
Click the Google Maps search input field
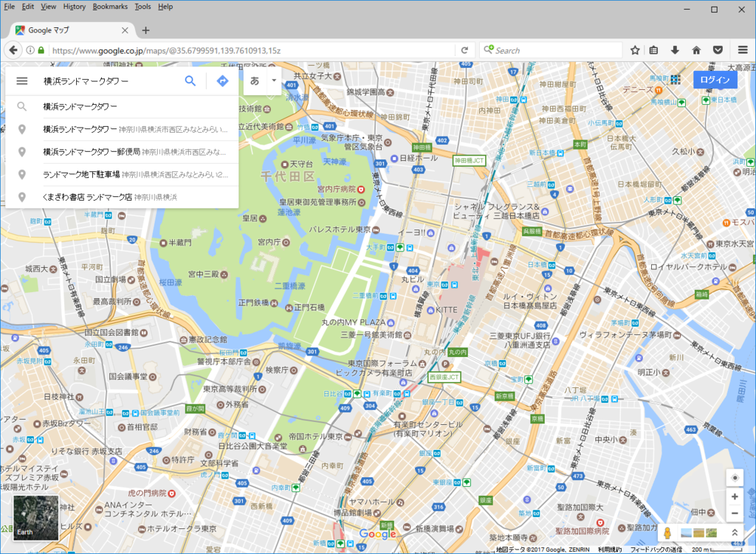tap(109, 81)
